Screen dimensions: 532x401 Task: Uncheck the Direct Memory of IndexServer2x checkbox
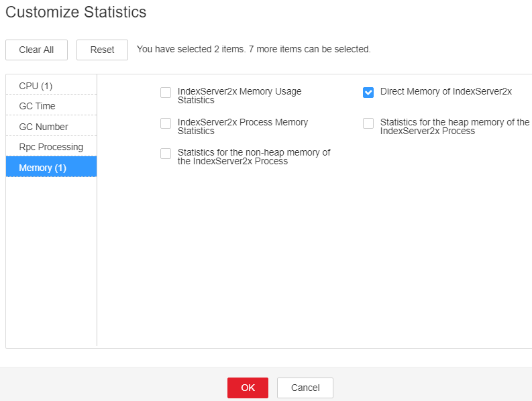pyautogui.click(x=368, y=93)
